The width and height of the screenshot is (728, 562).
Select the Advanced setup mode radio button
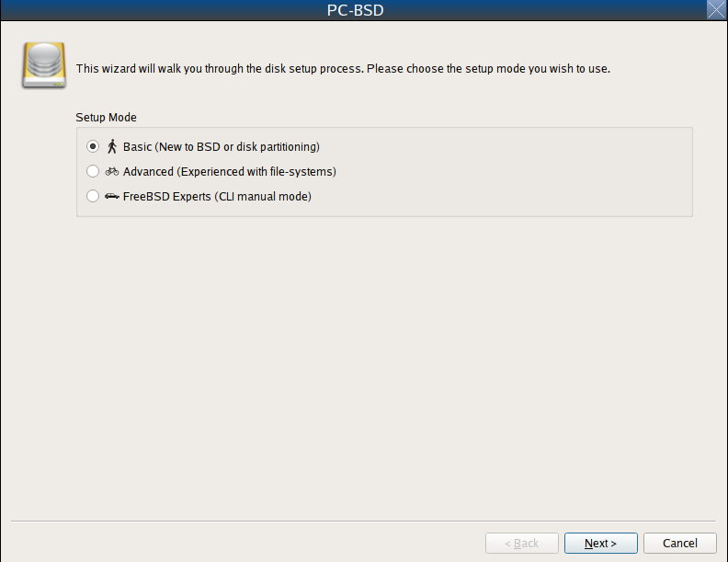pyautogui.click(x=93, y=171)
